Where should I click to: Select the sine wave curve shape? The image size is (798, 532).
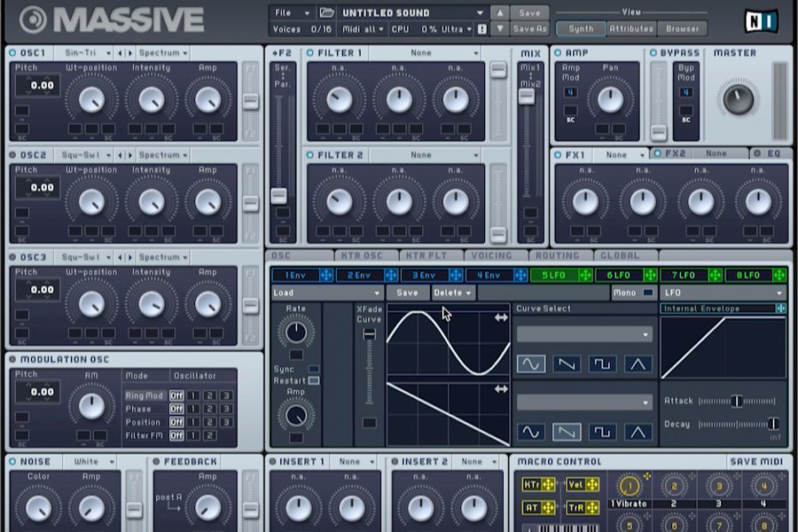530,364
